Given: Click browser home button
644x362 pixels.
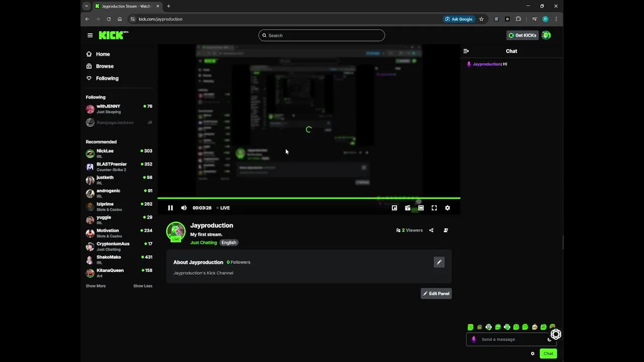Looking at the screenshot, I should pyautogui.click(x=120, y=19).
